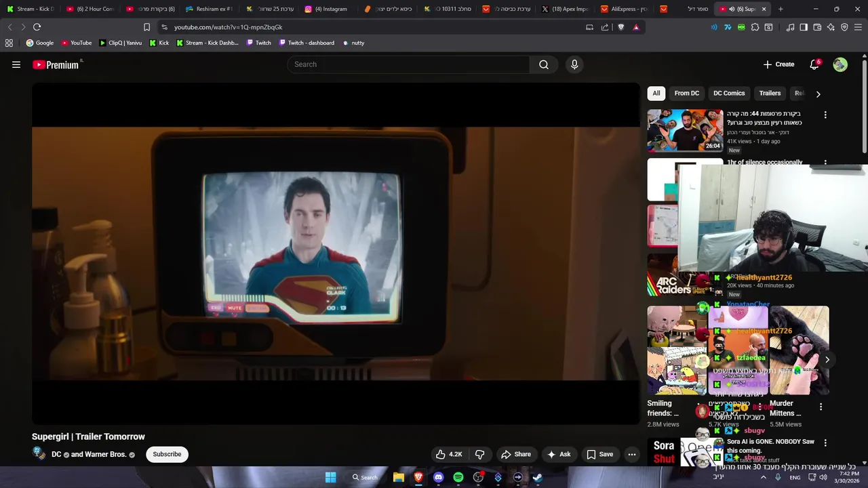Open the Smiling friends Short thumbnail
Viewport: 868px width, 488px height.
point(677,350)
